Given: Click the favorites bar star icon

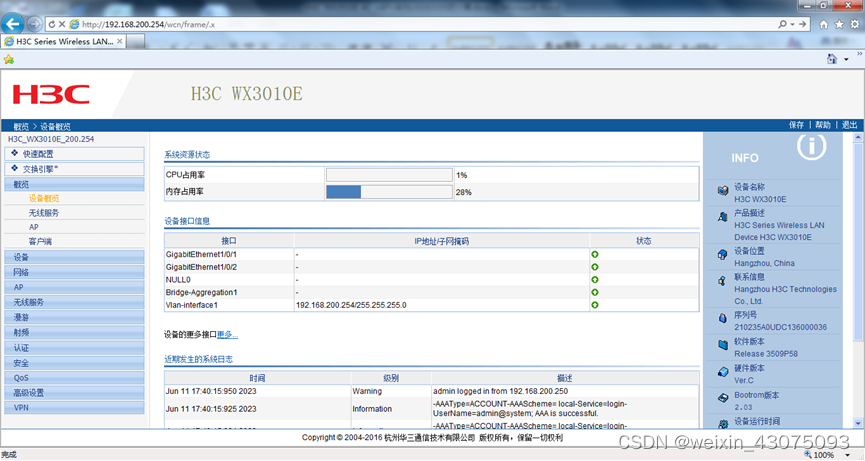Looking at the screenshot, I should [9, 59].
